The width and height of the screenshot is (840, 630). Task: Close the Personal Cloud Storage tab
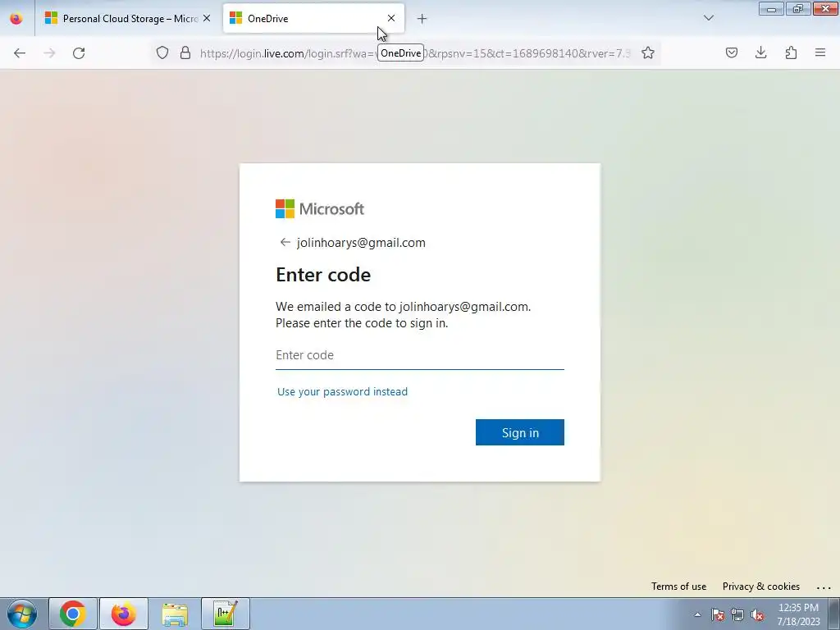(207, 18)
